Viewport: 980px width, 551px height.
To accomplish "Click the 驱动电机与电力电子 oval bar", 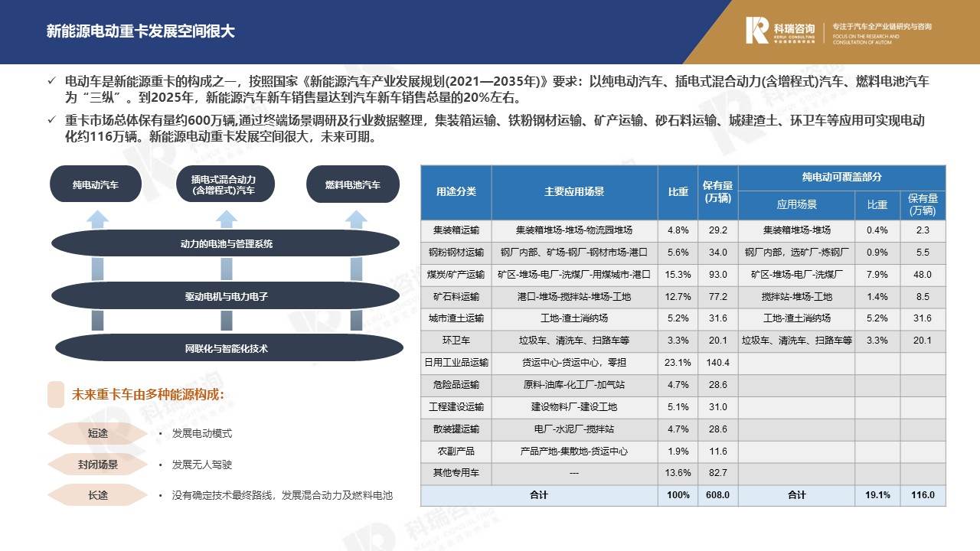I will click(x=226, y=296).
